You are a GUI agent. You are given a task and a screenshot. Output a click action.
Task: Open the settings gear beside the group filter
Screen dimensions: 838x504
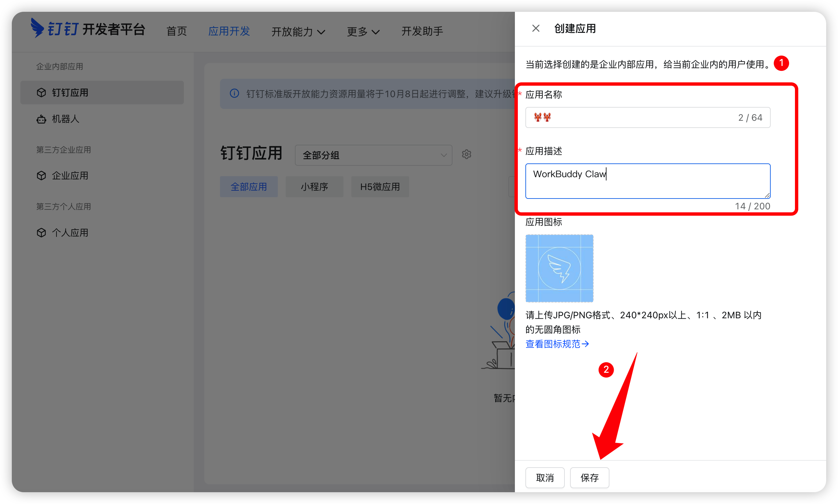click(467, 155)
